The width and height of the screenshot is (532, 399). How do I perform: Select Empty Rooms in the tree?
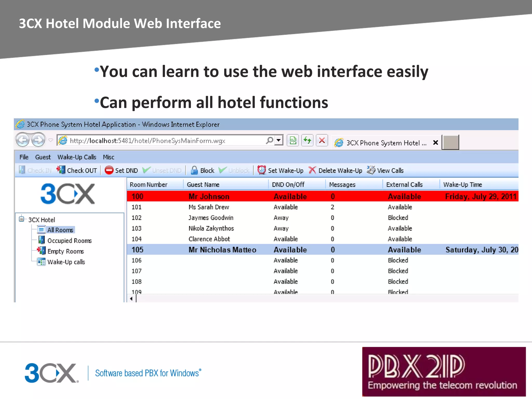(65, 251)
